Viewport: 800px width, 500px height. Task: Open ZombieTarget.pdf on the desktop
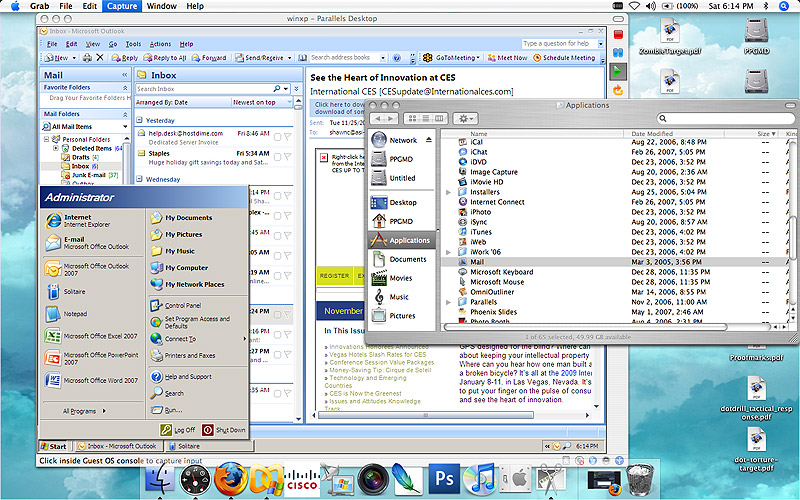pos(669,37)
